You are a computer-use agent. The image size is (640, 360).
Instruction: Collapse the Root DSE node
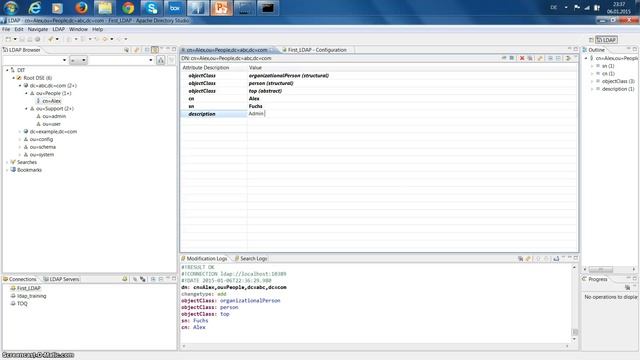coord(13,78)
